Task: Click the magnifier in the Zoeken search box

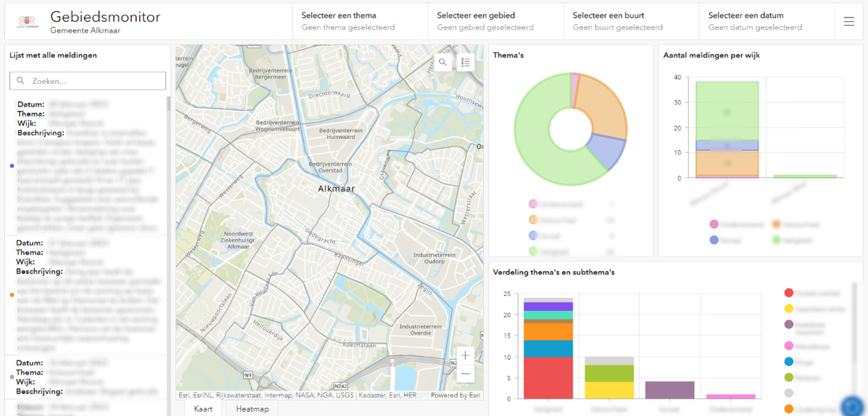Action: tap(21, 81)
